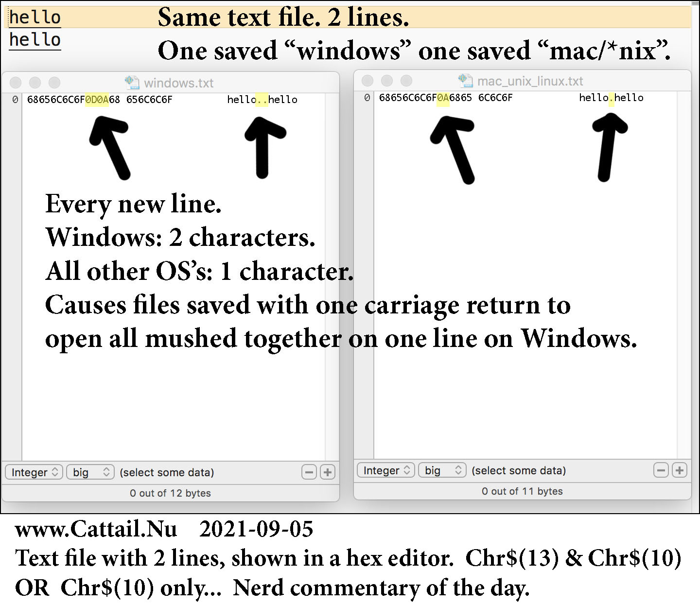
Task: Click the line offset 0 in windows.txt
Action: coord(15,100)
